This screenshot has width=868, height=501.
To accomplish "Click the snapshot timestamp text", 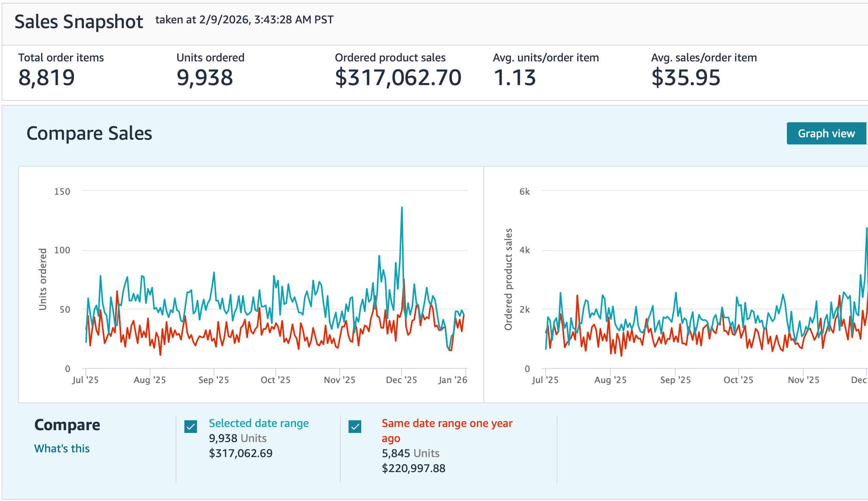I will [x=244, y=20].
